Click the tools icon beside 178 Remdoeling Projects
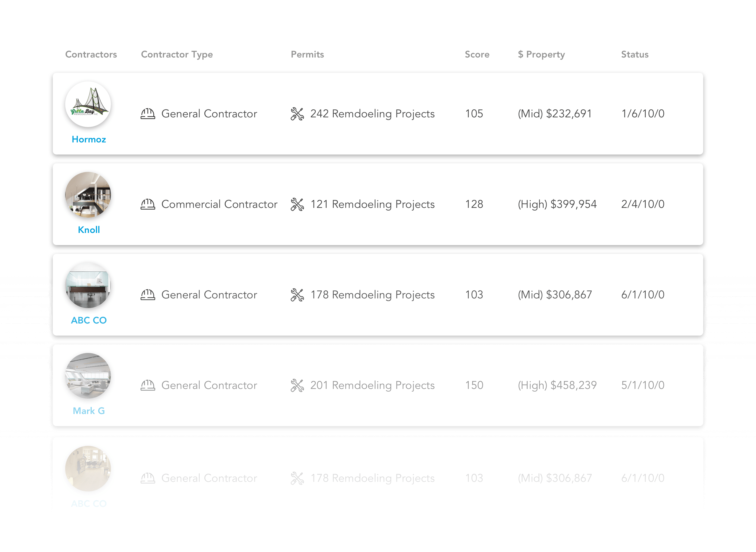756x552 pixels. (x=298, y=294)
